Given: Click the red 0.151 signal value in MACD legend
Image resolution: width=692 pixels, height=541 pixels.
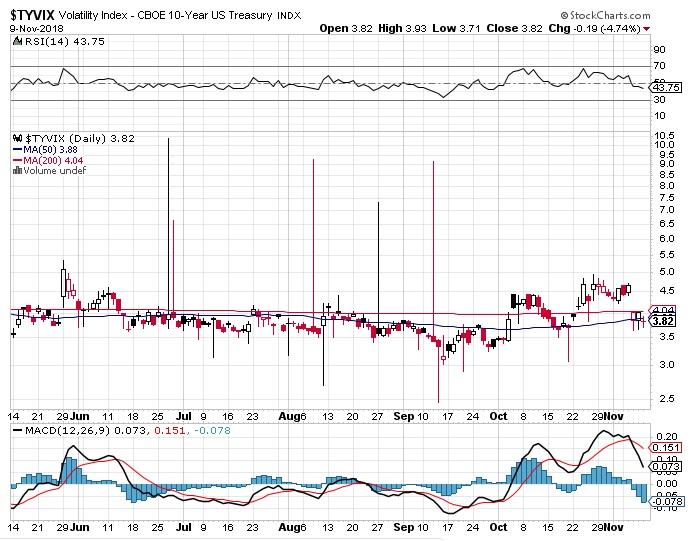Looking at the screenshot, I should coord(169,430).
